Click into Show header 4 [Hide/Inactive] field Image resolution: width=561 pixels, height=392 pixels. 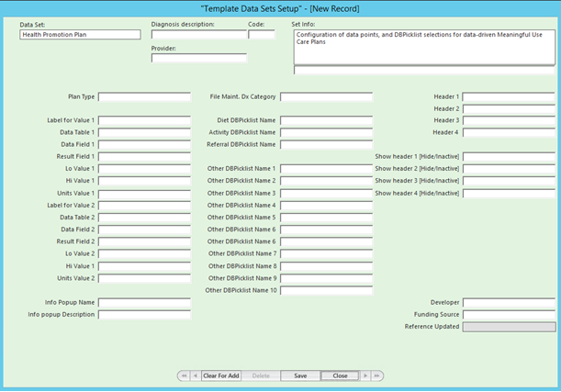point(509,194)
